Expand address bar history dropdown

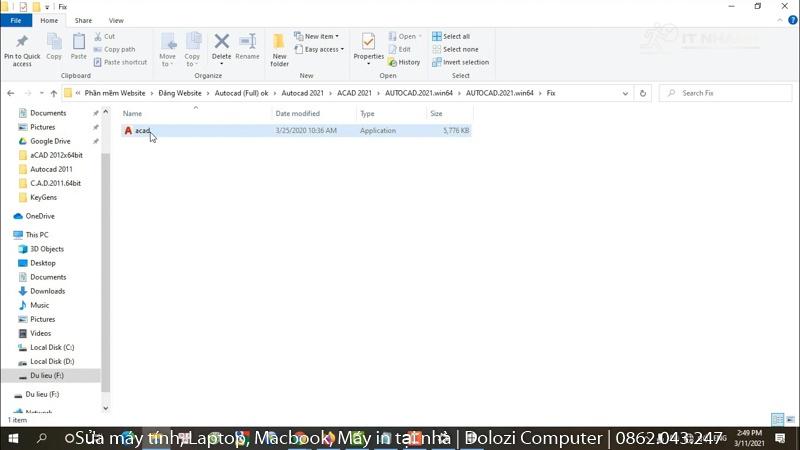[x=625, y=93]
